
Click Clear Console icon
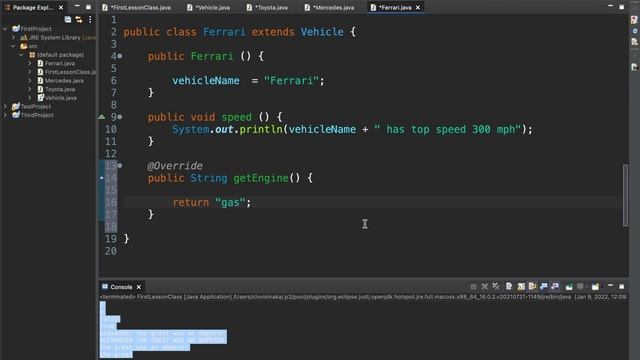[509, 287]
